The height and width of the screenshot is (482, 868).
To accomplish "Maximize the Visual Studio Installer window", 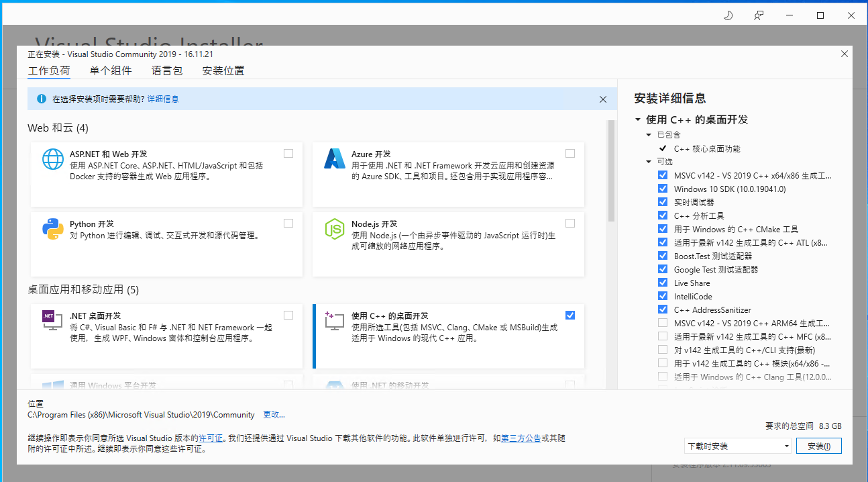I will click(x=820, y=15).
